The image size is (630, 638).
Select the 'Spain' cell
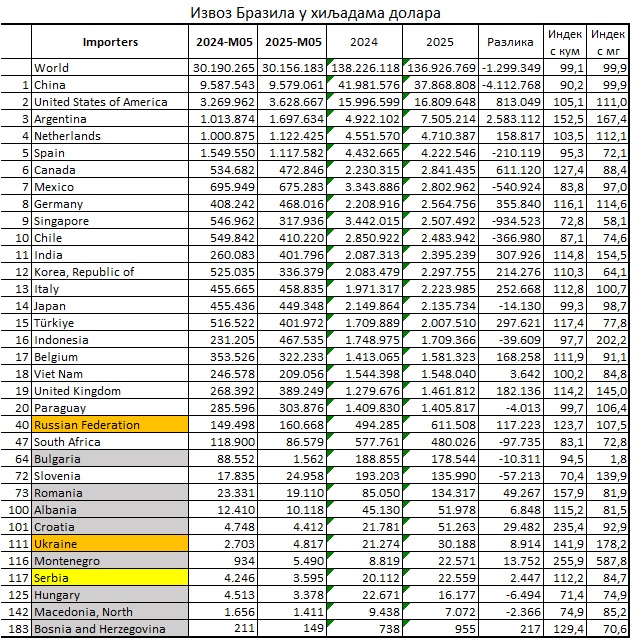pyautogui.click(x=110, y=153)
